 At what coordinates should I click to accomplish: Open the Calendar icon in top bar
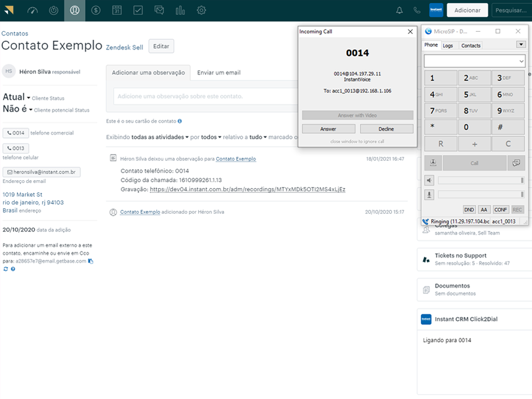(117, 10)
